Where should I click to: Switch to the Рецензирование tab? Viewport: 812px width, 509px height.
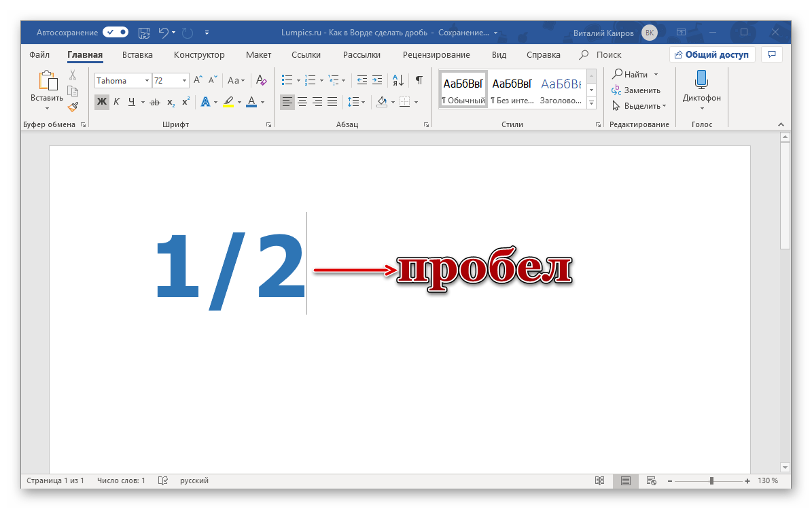tap(436, 55)
